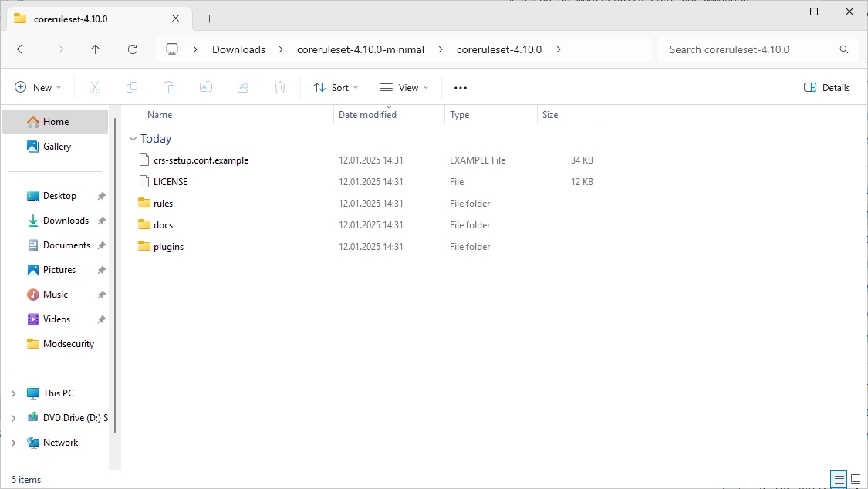This screenshot has width=868, height=489.
Task: Expand the This PC tree node
Action: point(13,393)
